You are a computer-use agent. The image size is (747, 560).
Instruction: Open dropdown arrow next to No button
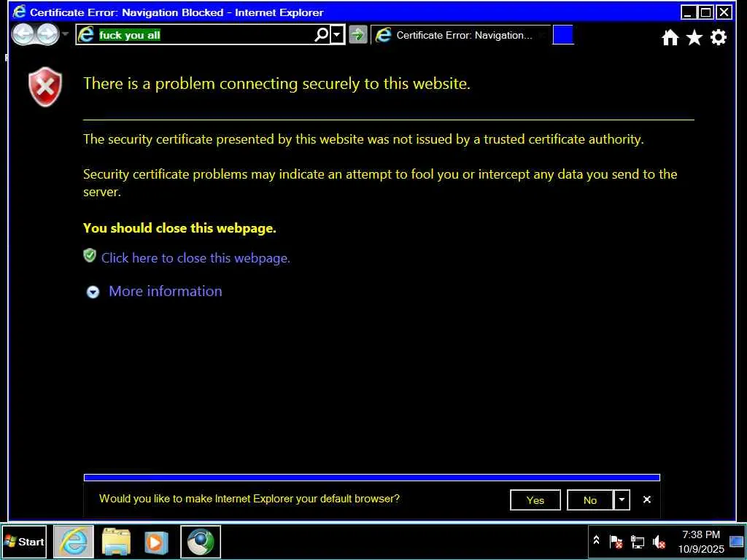pyautogui.click(x=622, y=500)
